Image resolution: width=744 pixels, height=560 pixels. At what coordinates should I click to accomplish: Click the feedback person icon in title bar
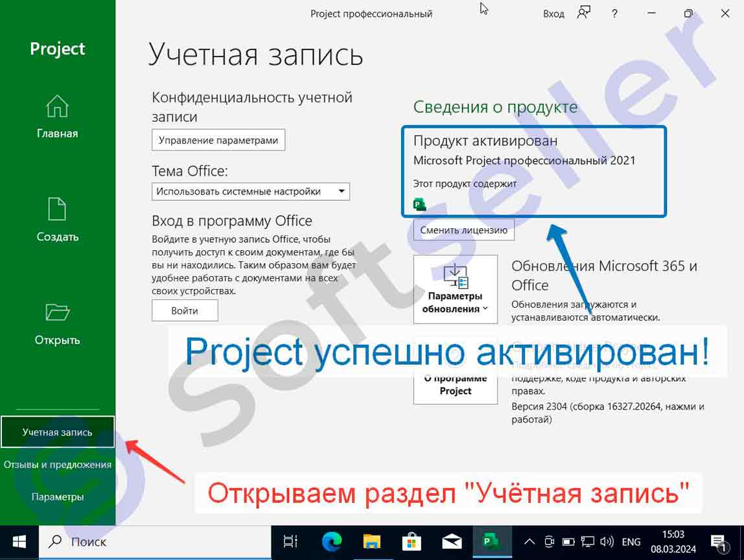click(x=583, y=14)
